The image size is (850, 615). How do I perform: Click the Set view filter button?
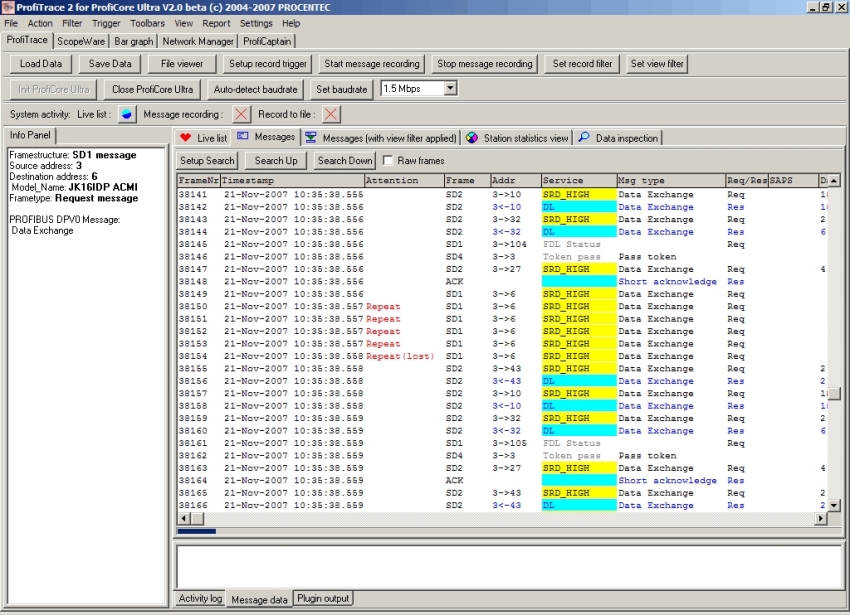[x=657, y=64]
